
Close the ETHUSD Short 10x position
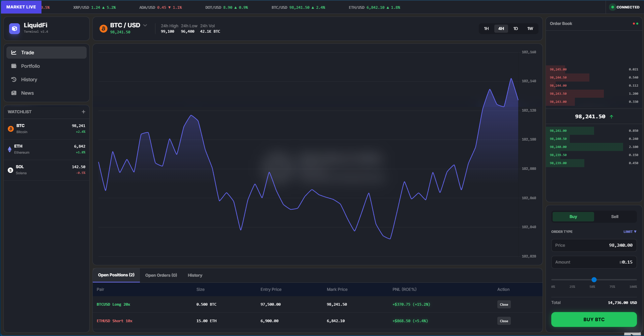coord(504,321)
